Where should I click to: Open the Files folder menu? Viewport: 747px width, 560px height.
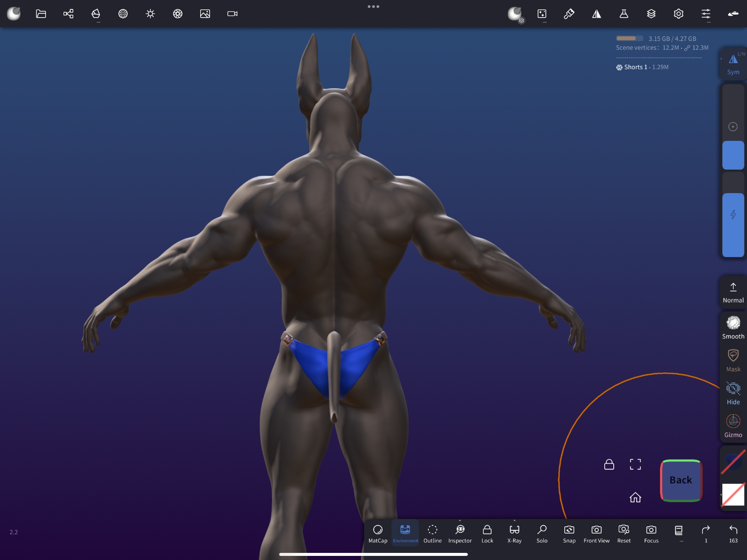[41, 14]
